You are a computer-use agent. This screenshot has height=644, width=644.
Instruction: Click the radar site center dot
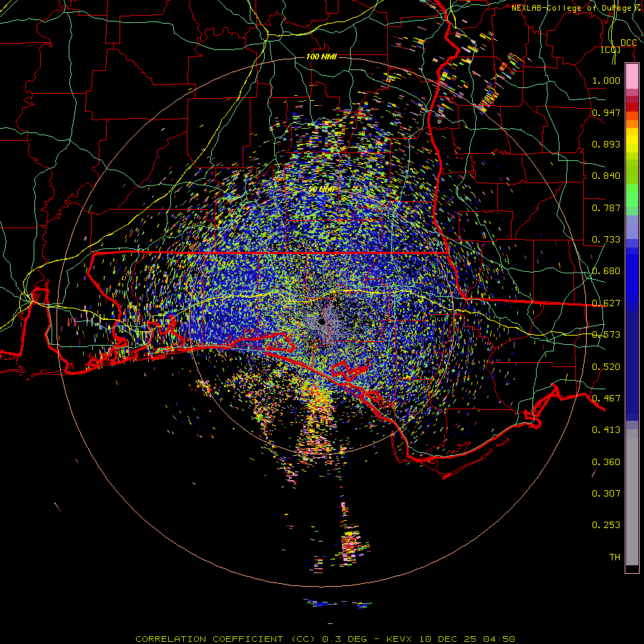point(321,322)
